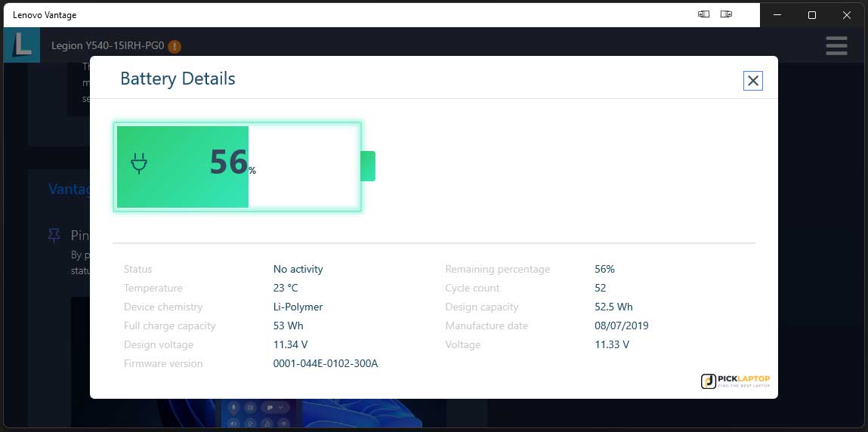Click the 23 °C temperature value
868x432 pixels.
click(x=286, y=289)
